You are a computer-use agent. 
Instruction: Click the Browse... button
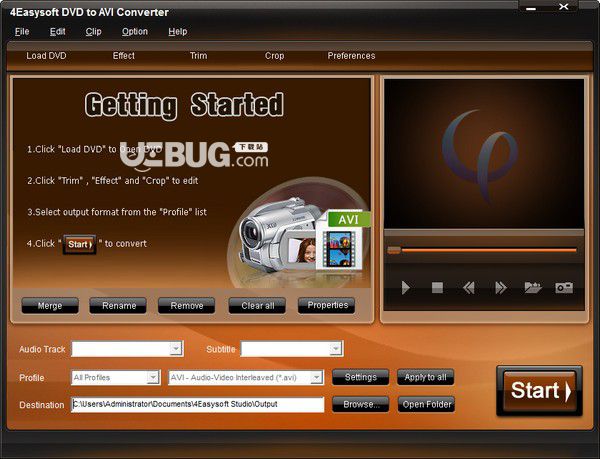360,404
